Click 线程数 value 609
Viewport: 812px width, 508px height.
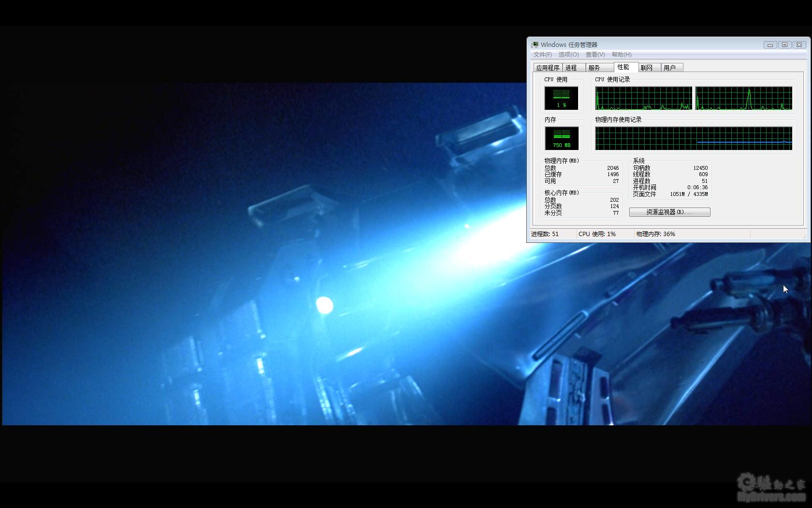(703, 174)
